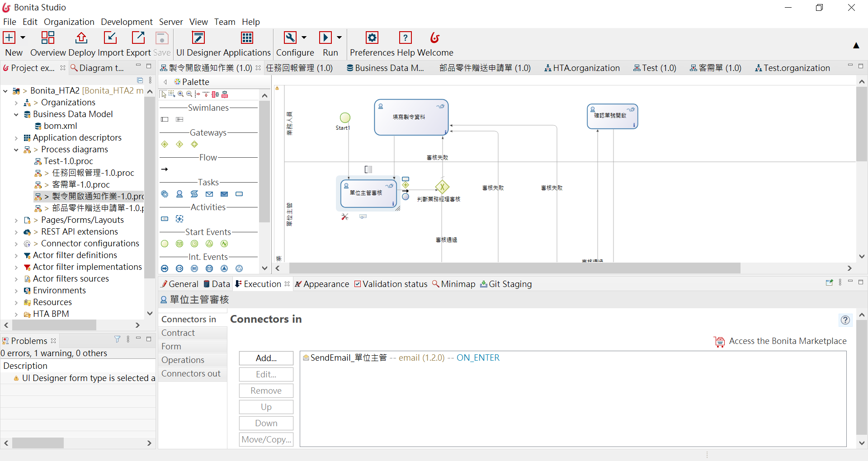Pick the inclusive gateway palette icon

click(x=194, y=144)
